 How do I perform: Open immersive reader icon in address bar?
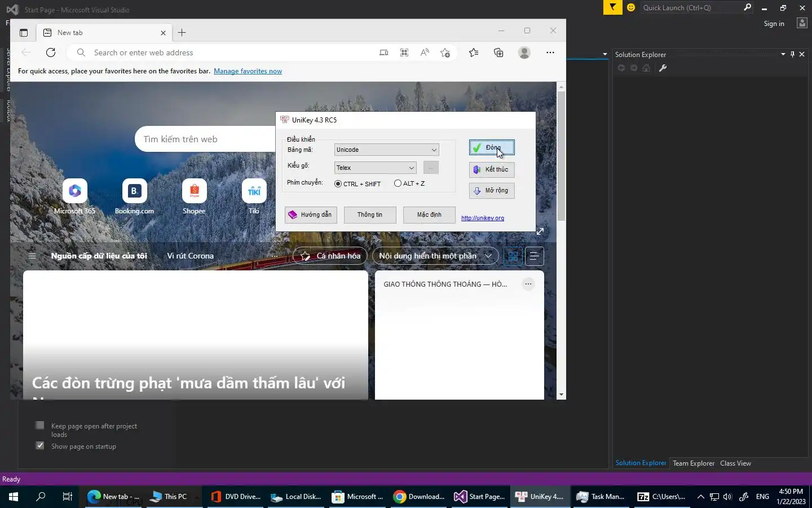click(x=384, y=52)
